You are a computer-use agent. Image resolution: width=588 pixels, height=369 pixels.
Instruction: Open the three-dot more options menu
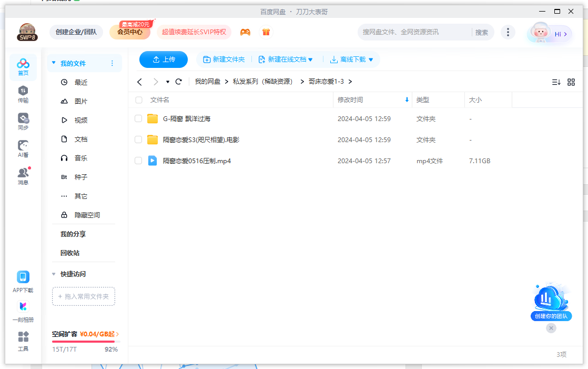click(508, 32)
